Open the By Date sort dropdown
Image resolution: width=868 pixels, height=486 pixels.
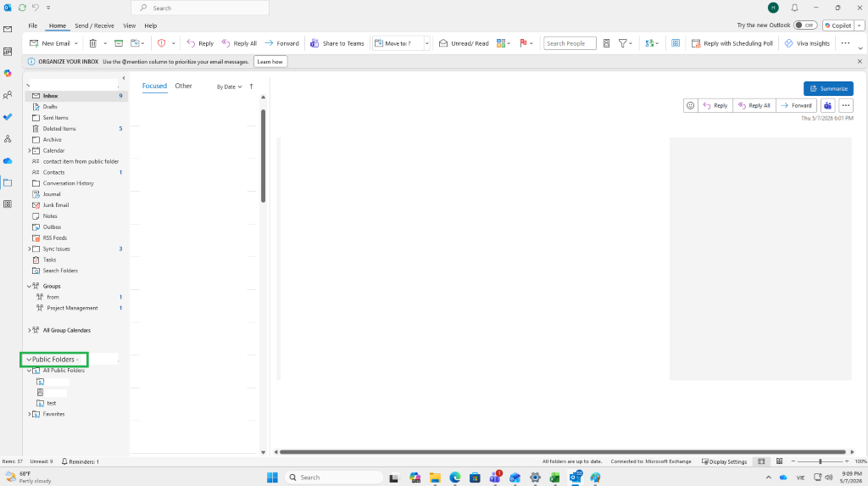coord(229,87)
